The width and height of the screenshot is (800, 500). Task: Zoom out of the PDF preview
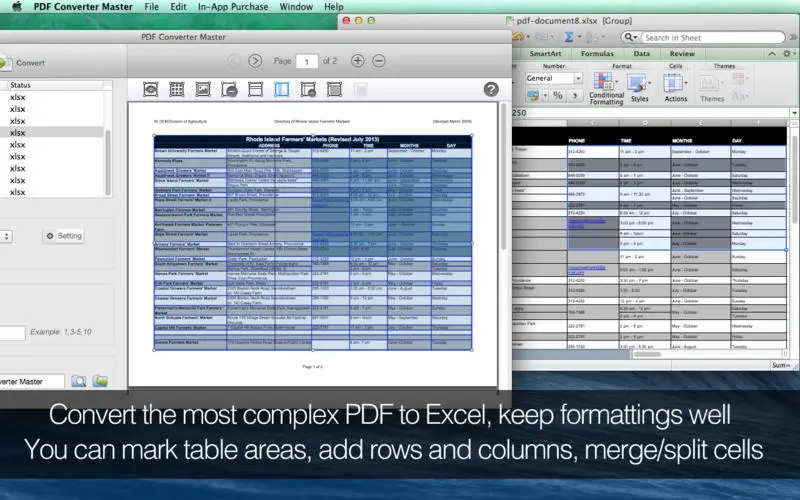click(379, 61)
